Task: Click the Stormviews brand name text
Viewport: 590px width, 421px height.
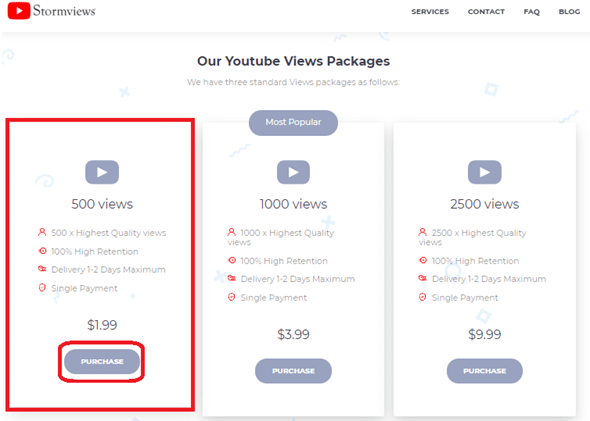Action: pos(64,11)
